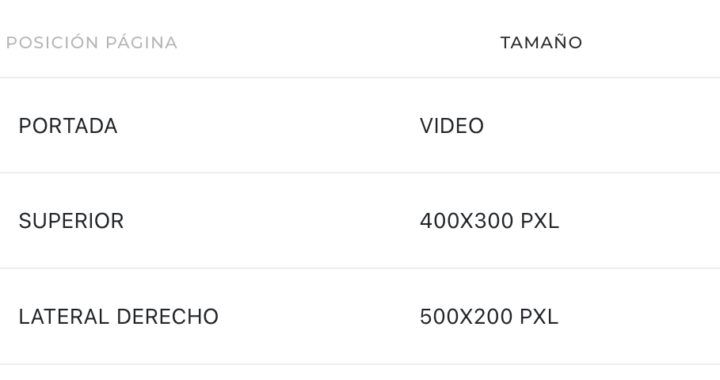Image resolution: width=720 pixels, height=380 pixels.
Task: Select the PORTADA position cell
Action: click(x=68, y=126)
